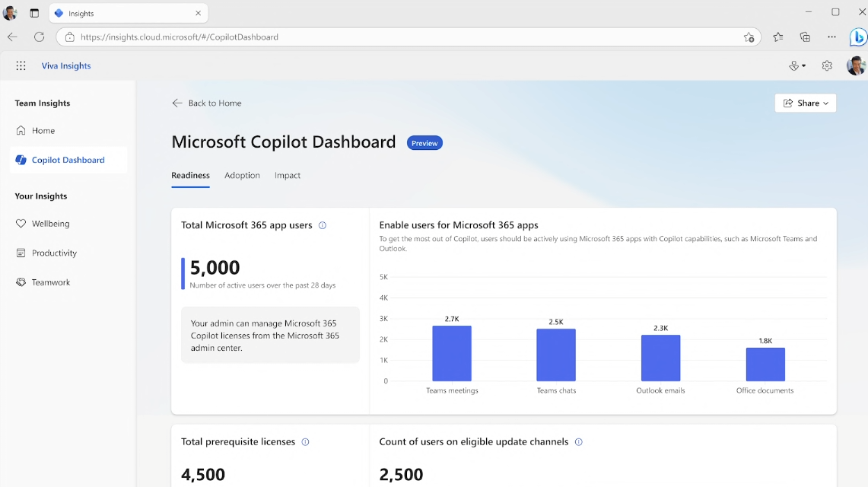Open the app launcher grid icon
The image size is (868, 487).
tap(21, 66)
